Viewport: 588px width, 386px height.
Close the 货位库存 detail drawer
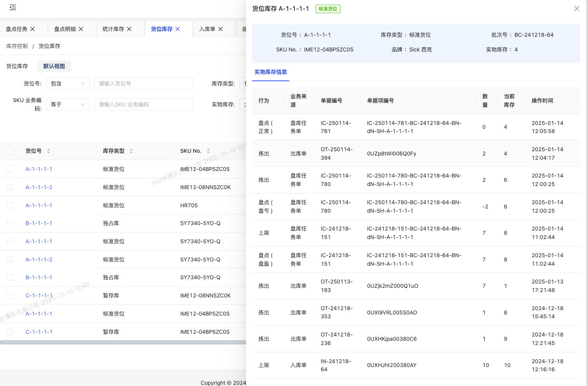576,9
